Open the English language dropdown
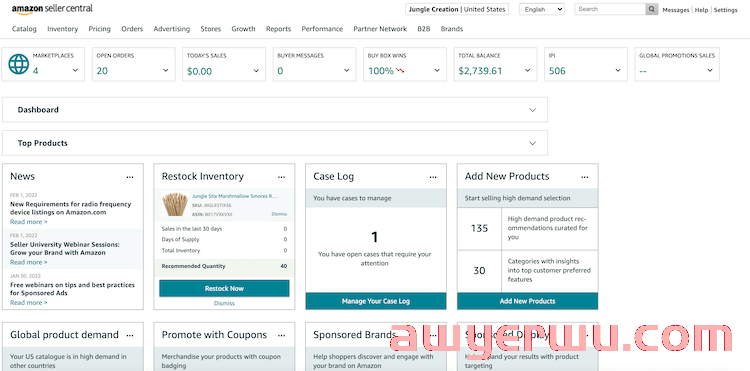The height and width of the screenshot is (371, 750). [542, 9]
